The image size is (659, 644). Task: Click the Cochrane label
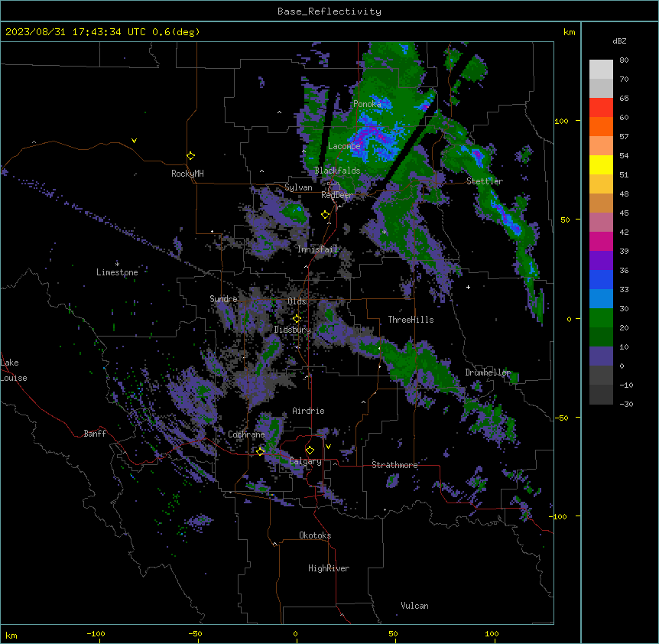point(246,434)
